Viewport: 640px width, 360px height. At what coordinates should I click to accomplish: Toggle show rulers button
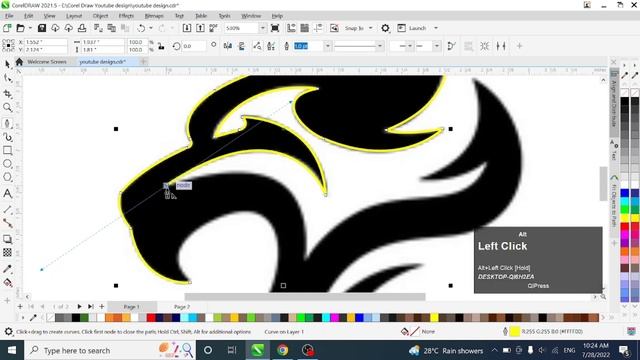[291, 28]
